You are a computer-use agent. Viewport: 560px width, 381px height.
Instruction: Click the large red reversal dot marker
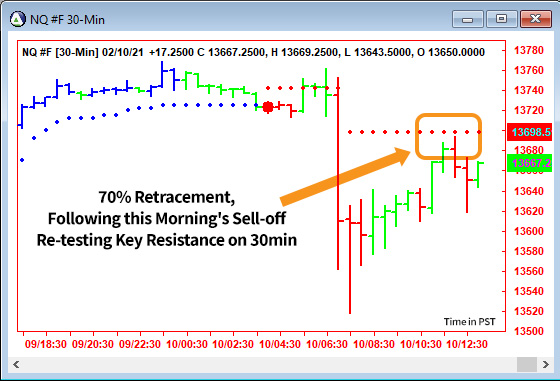coord(268,107)
